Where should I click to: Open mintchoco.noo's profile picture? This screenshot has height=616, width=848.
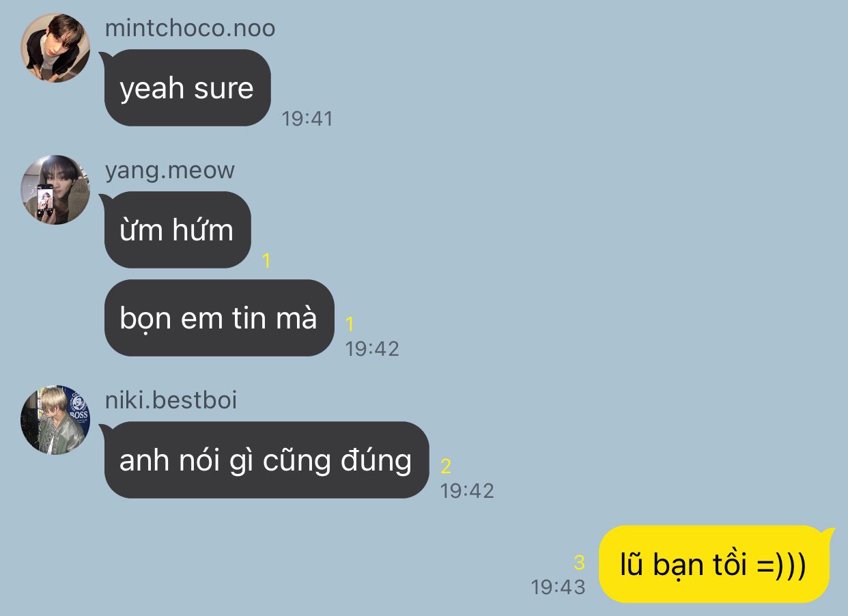pyautogui.click(x=55, y=48)
